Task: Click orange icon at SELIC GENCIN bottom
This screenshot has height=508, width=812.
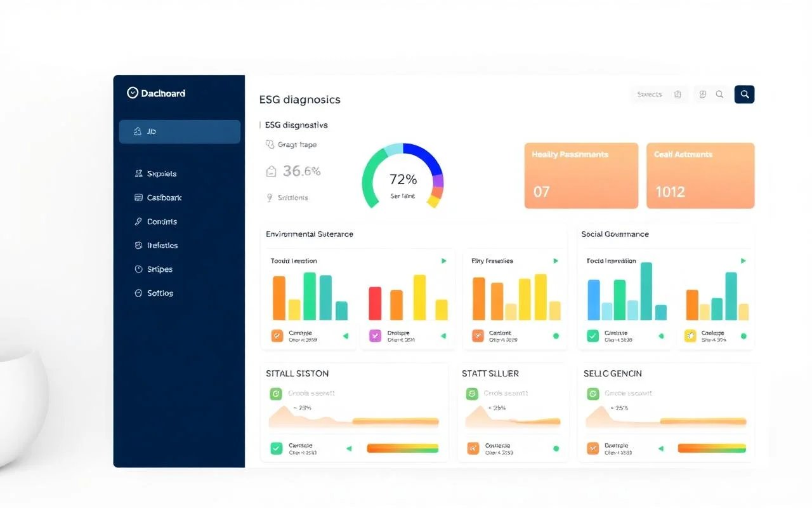Action: 593,448
